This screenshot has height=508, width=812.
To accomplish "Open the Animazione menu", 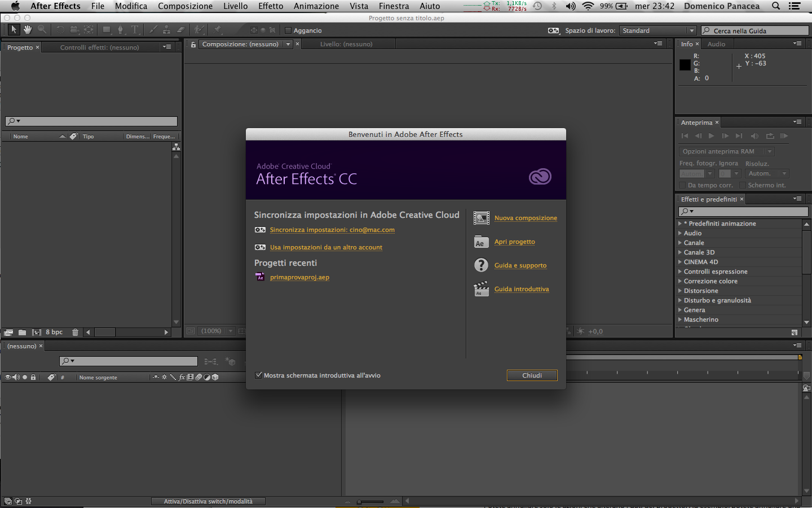I will (316, 6).
